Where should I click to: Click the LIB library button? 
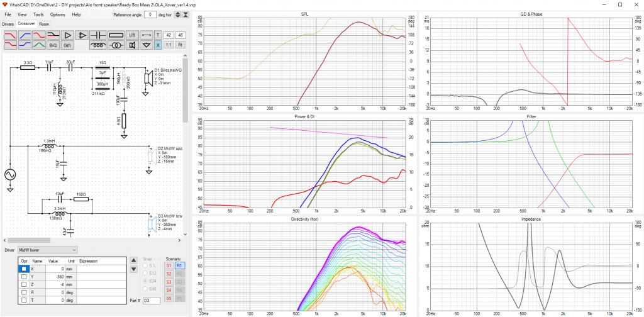[132, 35]
